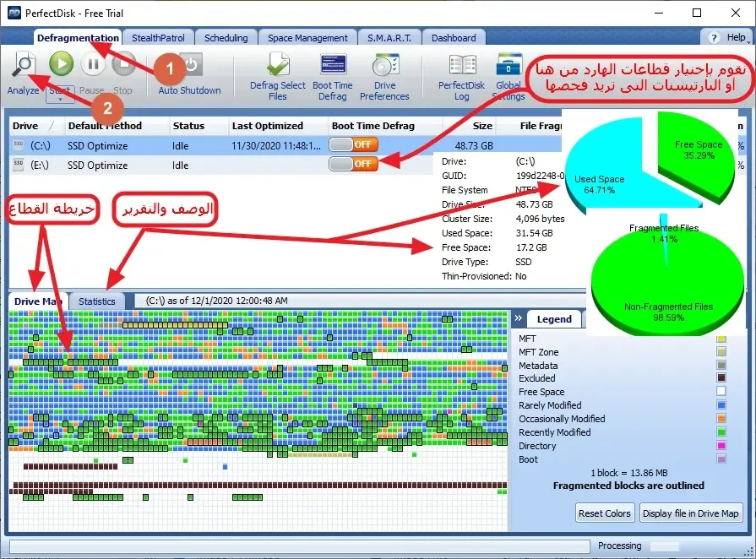Select the Defragmentation tab
This screenshot has height=559, width=756.
point(78,38)
